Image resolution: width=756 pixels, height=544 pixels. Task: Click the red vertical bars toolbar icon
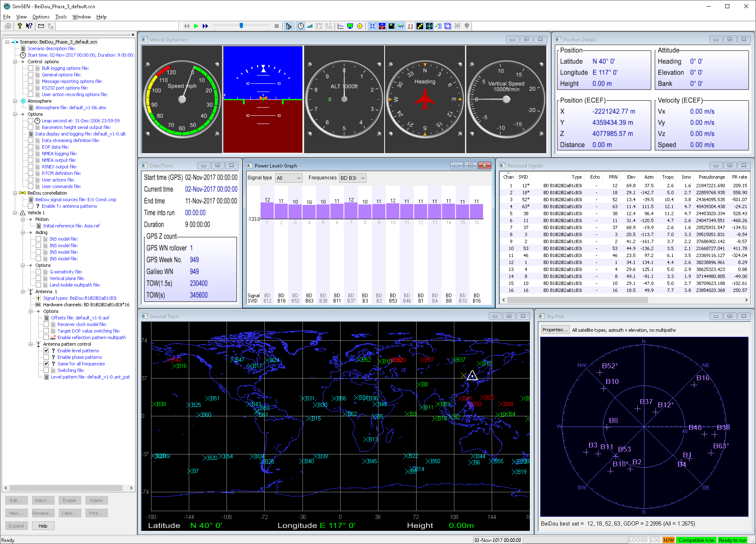pyautogui.click(x=410, y=26)
